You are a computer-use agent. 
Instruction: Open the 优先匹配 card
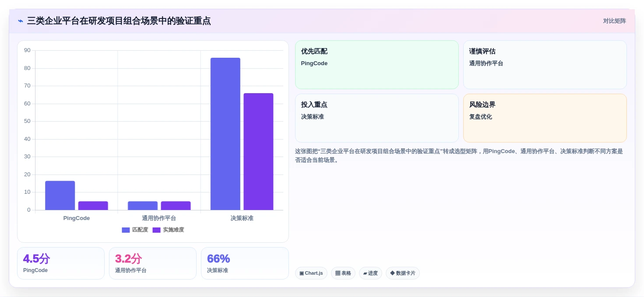(x=377, y=65)
